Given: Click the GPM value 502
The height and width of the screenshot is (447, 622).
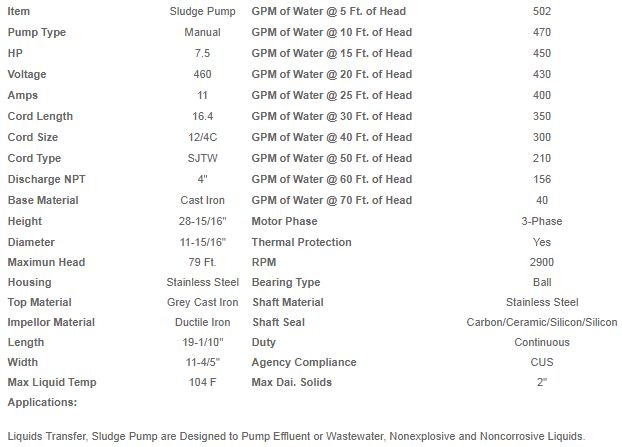Looking at the screenshot, I should point(542,11).
